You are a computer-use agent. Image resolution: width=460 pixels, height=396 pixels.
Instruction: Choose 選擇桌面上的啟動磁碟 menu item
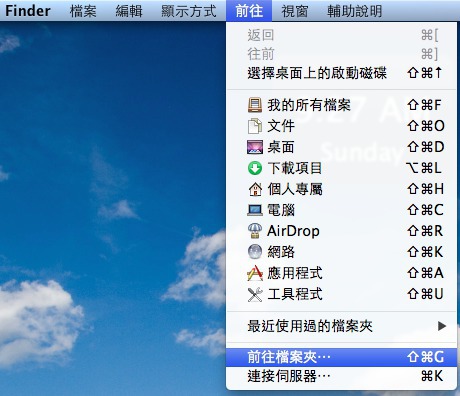(341, 73)
